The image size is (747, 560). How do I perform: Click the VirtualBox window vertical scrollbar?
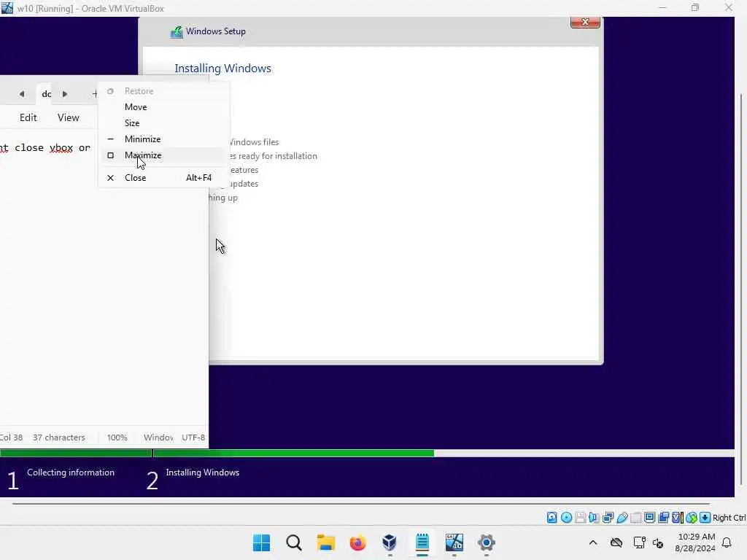pos(741,289)
